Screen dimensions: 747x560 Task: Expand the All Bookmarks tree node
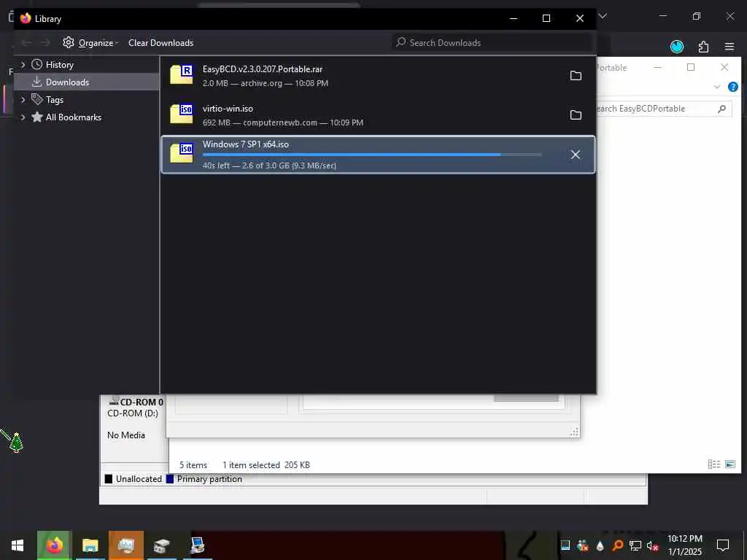[x=23, y=117]
